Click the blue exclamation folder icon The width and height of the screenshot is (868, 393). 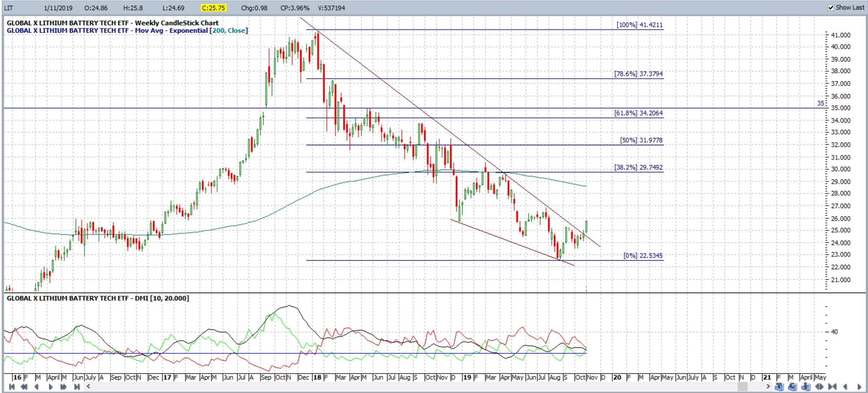[806, 386]
